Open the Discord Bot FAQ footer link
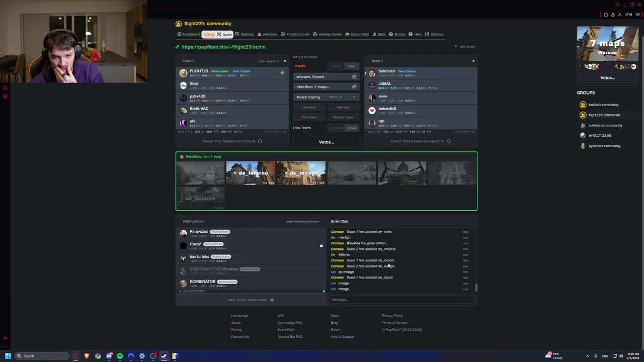The height and width of the screenshot is (362, 644). pyautogui.click(x=290, y=337)
